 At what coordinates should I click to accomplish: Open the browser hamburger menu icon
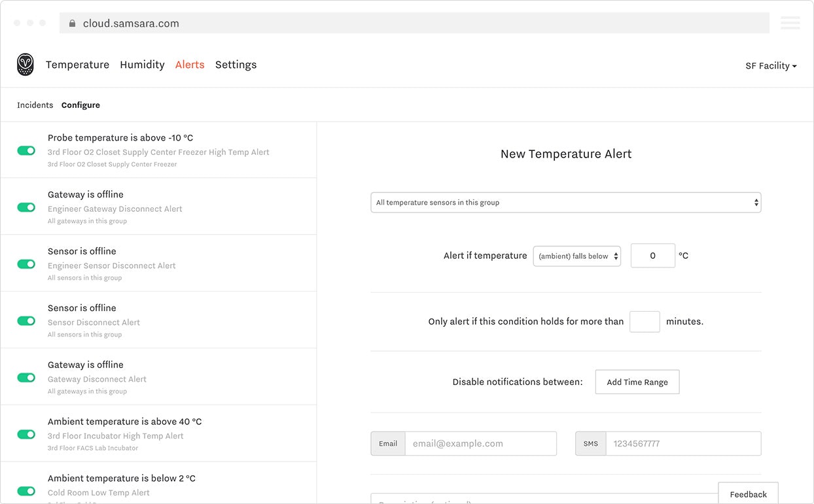[790, 23]
